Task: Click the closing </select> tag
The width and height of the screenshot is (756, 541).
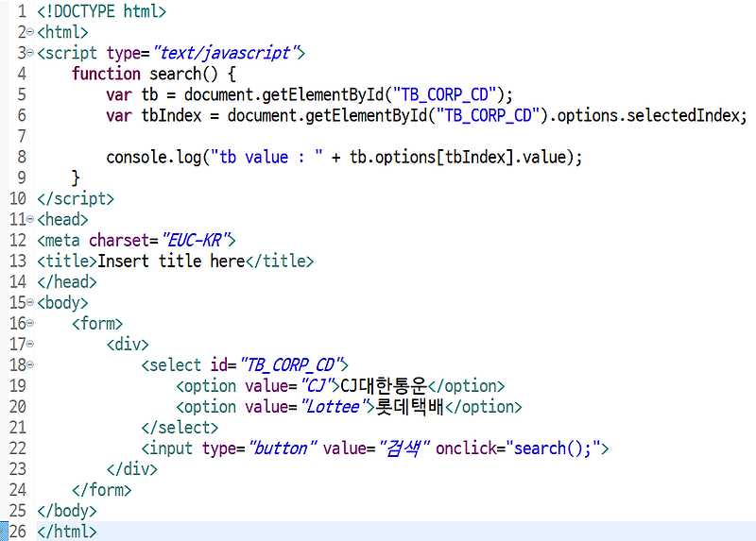Action: click(180, 428)
